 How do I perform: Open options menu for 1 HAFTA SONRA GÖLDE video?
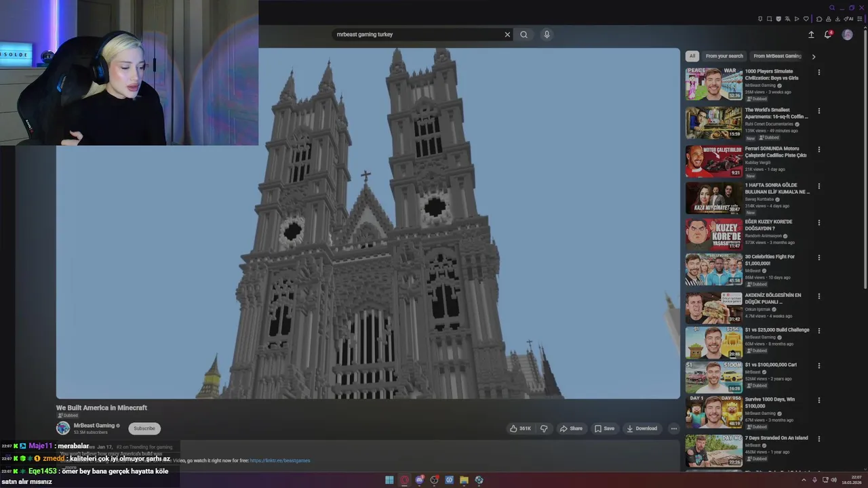click(818, 186)
